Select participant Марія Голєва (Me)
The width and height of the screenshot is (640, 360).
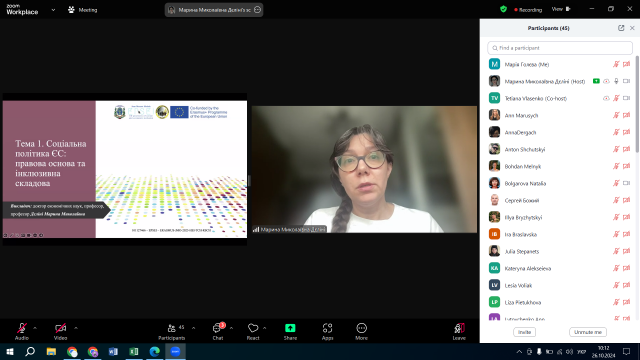[x=560, y=64]
